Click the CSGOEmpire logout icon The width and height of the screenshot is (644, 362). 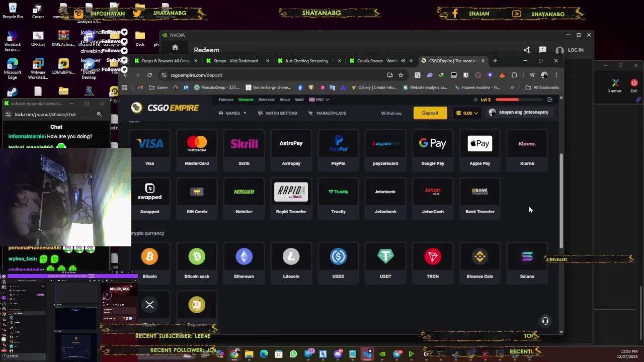[550, 100]
